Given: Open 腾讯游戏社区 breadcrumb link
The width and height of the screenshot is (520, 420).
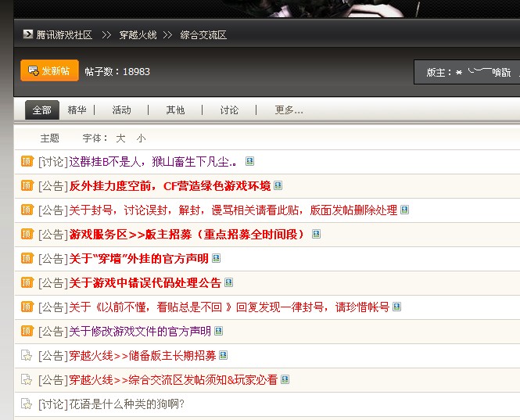Looking at the screenshot, I should pyautogui.click(x=64, y=35).
